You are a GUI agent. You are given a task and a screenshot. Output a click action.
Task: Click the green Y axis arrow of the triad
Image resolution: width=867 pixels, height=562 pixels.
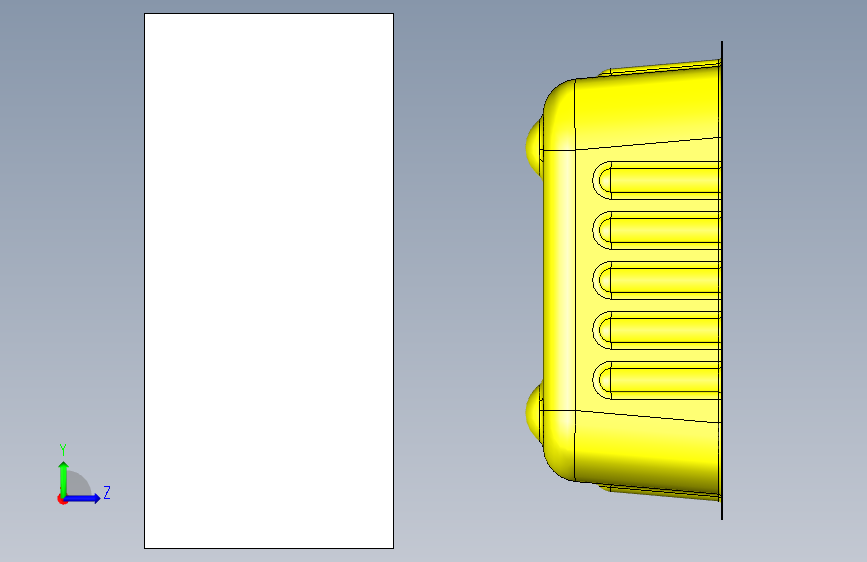[63, 479]
